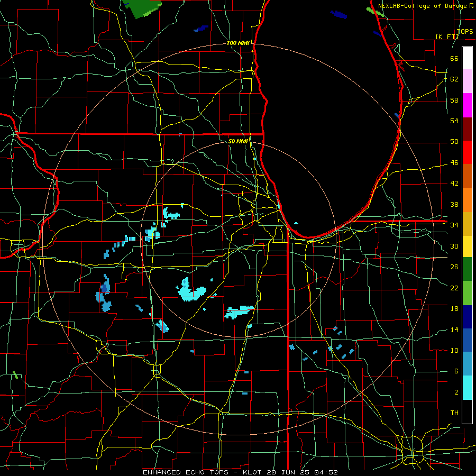Pick the gold legend swatch
Screen dimensions: 476x476
click(467, 224)
